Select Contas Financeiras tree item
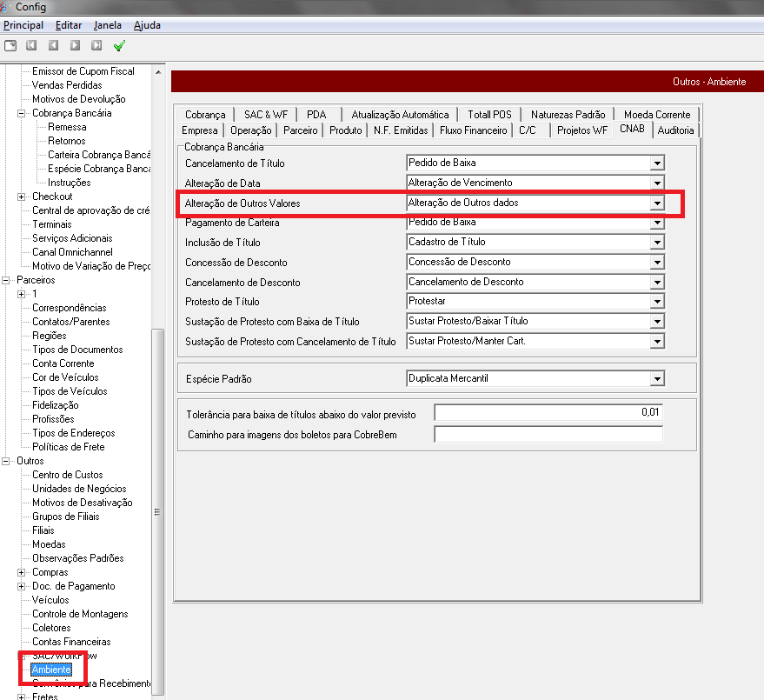This screenshot has height=700, width=764. tap(71, 642)
